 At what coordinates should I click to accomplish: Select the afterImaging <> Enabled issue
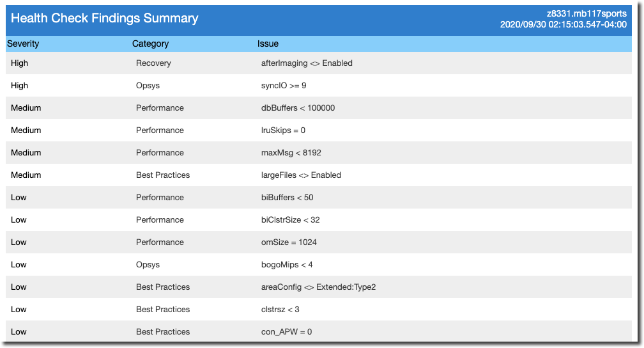[x=307, y=63]
